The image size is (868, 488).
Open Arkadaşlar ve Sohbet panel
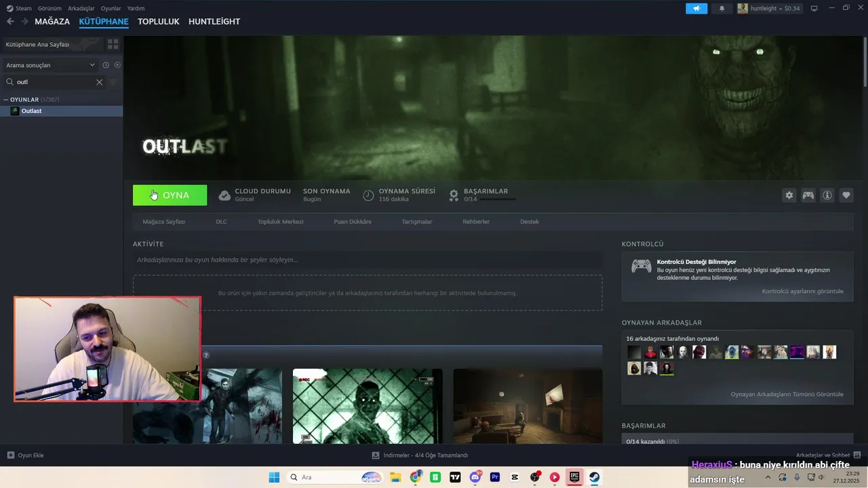[x=828, y=455]
